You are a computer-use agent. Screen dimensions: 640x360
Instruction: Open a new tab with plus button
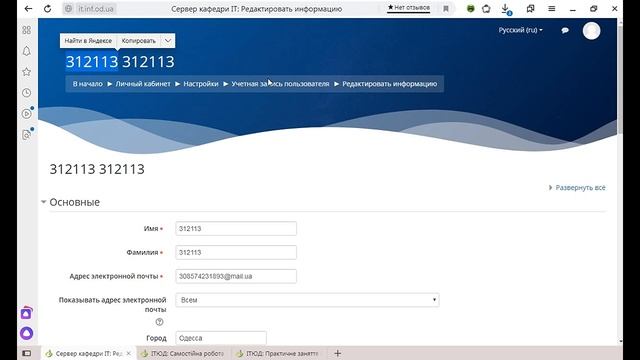(338, 353)
